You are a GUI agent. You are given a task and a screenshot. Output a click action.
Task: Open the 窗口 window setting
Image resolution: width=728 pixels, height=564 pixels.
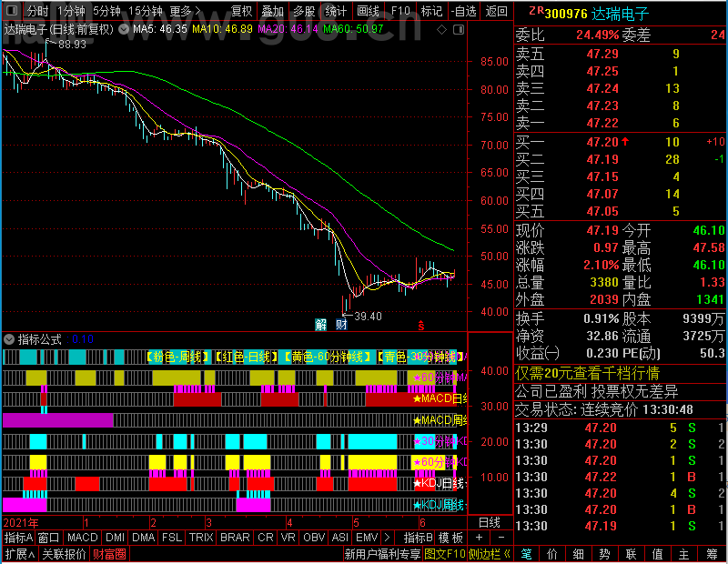tap(49, 538)
